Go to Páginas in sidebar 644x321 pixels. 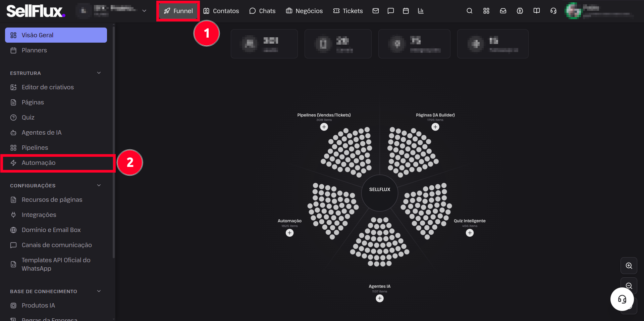[56, 102]
